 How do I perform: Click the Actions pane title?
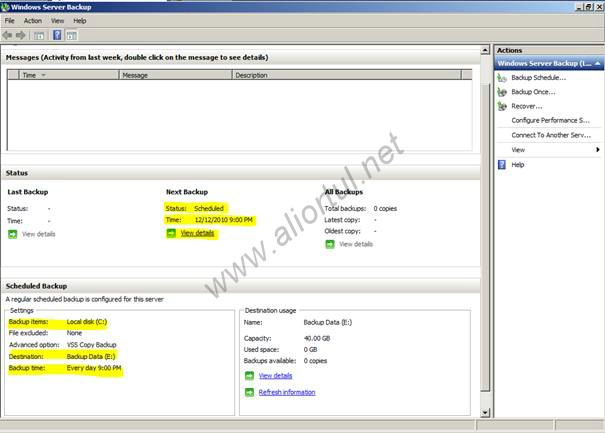click(x=509, y=50)
